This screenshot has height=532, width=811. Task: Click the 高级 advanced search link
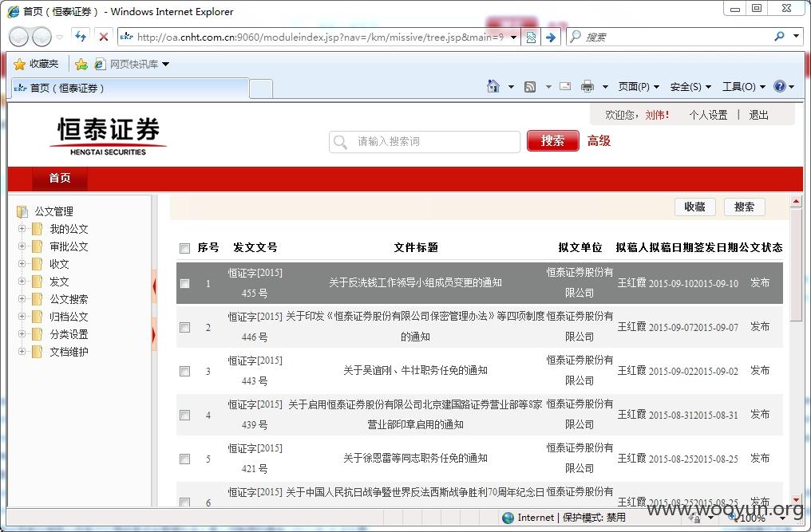[x=599, y=140]
